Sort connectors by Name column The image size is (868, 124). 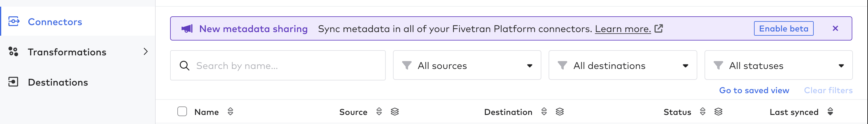(230, 112)
